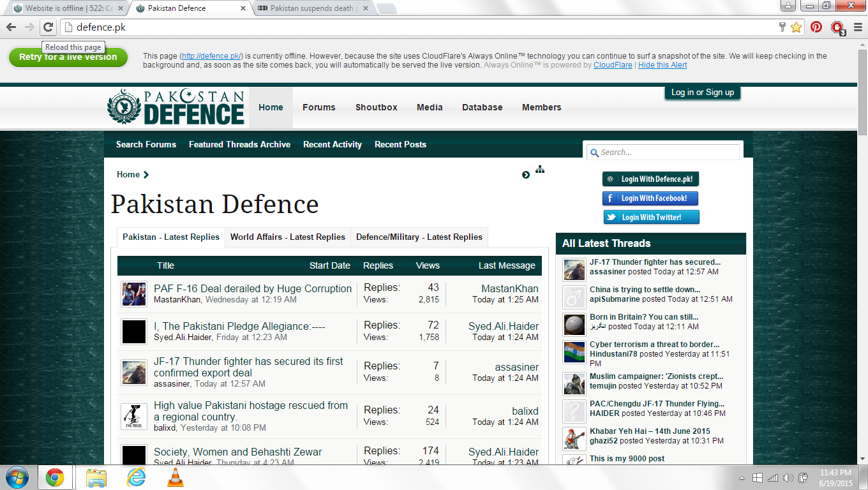Click the 'Hide this Alert' link
This screenshot has height=490, width=868.
[x=662, y=65]
